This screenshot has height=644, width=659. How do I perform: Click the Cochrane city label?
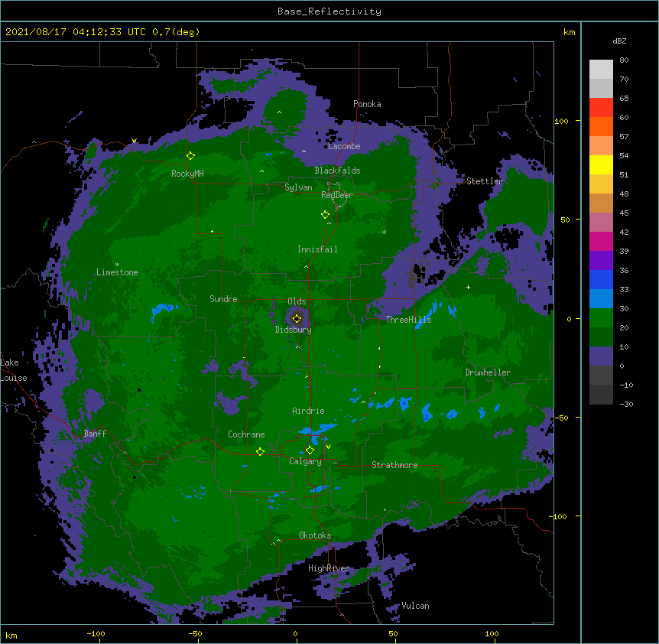[246, 434]
